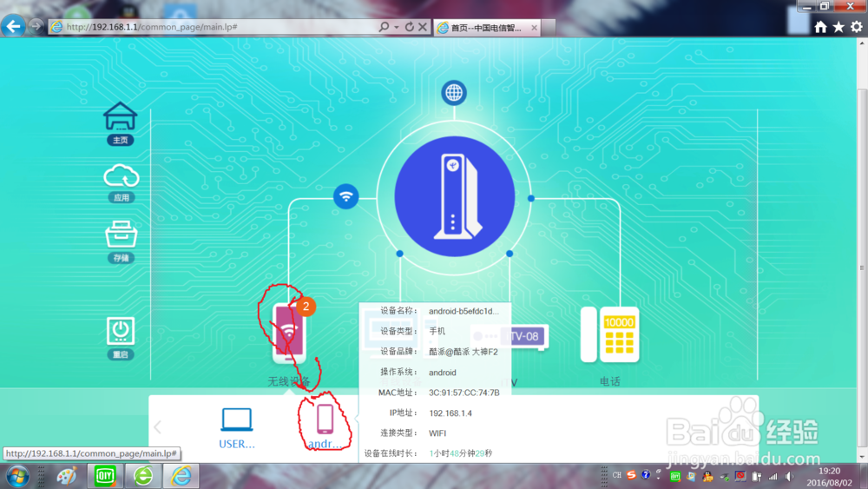
Task: Open the Favorites star icon
Action: coord(838,27)
